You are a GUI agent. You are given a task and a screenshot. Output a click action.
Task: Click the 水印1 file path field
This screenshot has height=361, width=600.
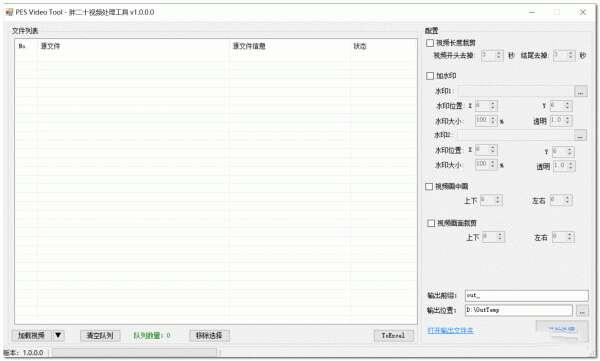pos(515,91)
